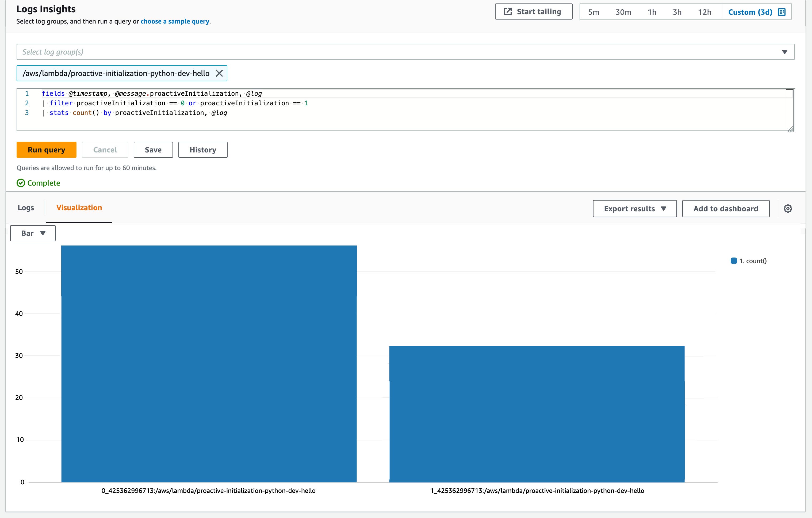Open the Bar chart type dropdown
The width and height of the screenshot is (812, 518).
tap(33, 233)
